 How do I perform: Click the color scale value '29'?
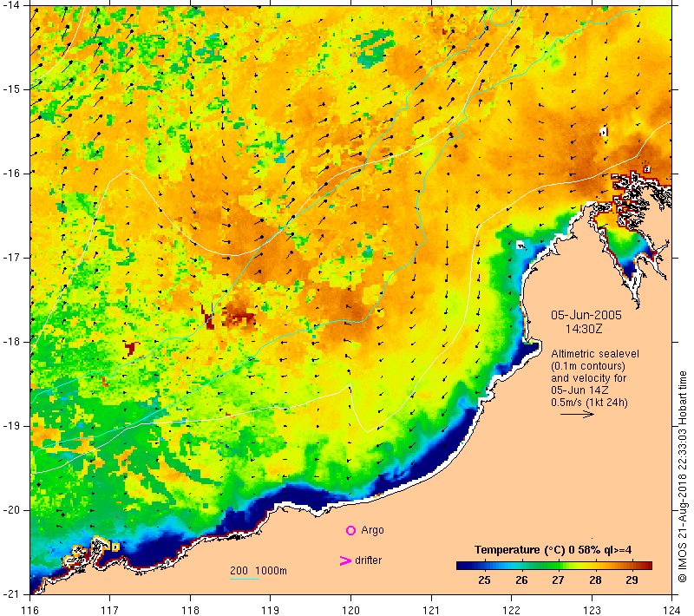[632, 580]
